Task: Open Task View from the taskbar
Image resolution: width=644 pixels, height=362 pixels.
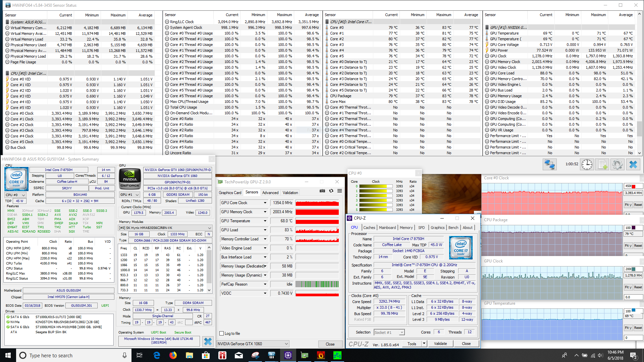Action: (140, 355)
